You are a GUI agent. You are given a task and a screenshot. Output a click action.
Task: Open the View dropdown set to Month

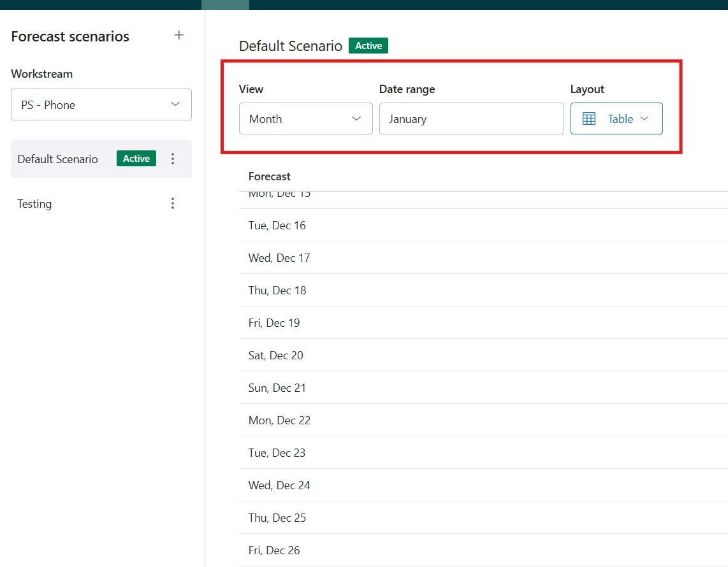point(305,118)
